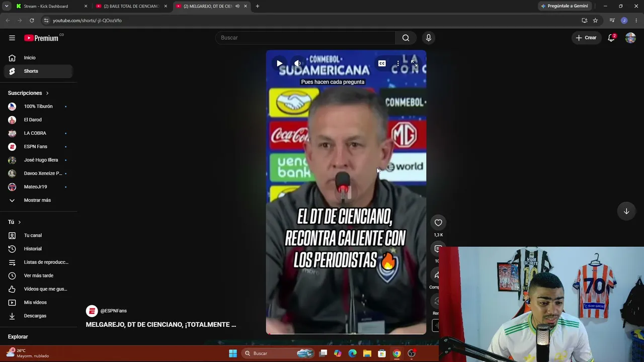Click the magnifier search button
The width and height of the screenshot is (644, 362).
point(406,38)
